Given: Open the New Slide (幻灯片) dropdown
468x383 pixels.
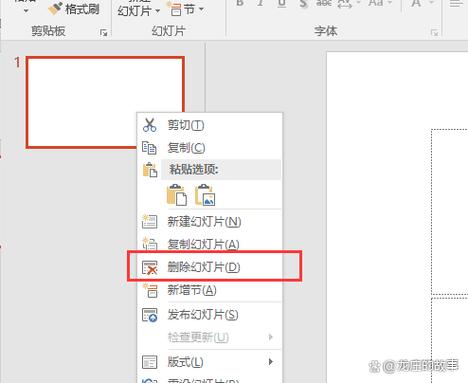Looking at the screenshot, I should pyautogui.click(x=138, y=11).
